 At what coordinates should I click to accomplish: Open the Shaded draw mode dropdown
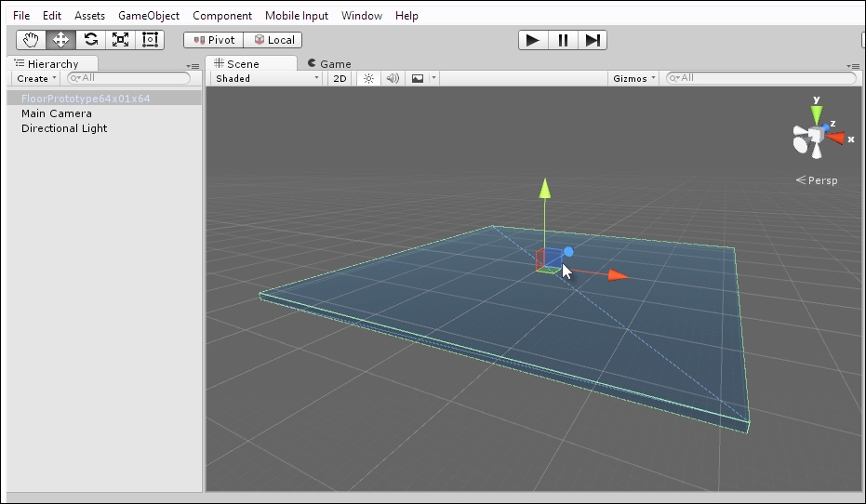266,79
